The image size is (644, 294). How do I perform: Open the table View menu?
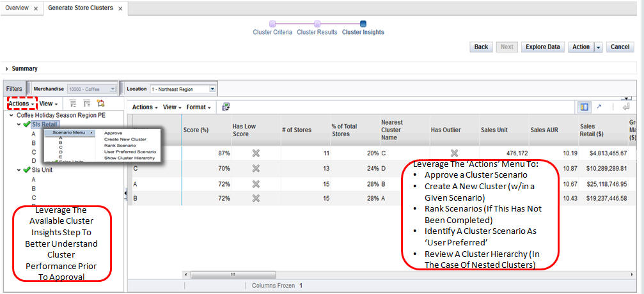(173, 107)
